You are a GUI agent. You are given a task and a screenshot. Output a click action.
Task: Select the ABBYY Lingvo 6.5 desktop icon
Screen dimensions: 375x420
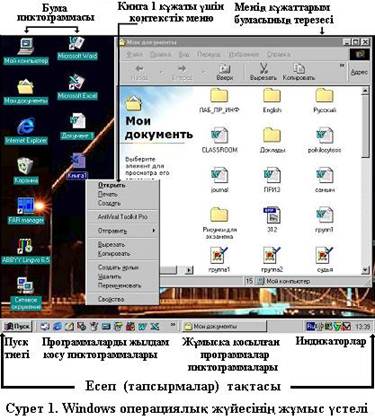click(x=26, y=251)
